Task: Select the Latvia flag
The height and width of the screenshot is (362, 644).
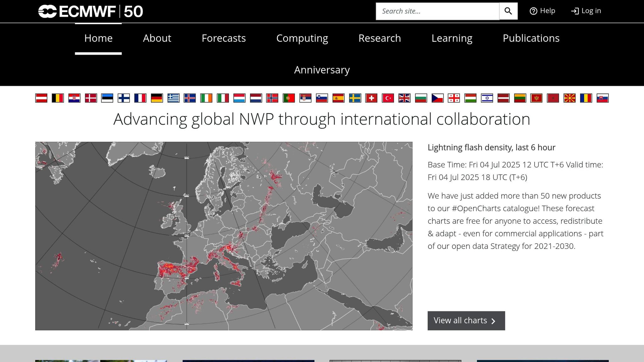Action: pyautogui.click(x=503, y=98)
